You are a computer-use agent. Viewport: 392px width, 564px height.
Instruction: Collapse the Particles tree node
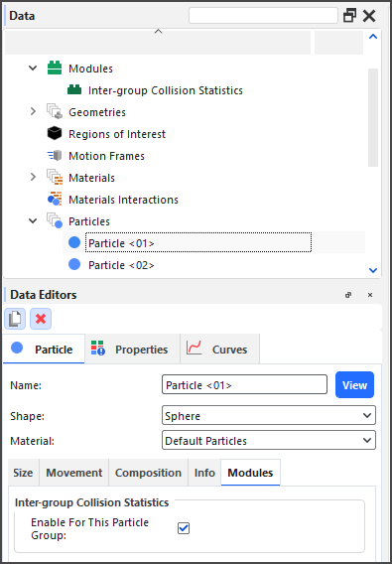(x=33, y=220)
